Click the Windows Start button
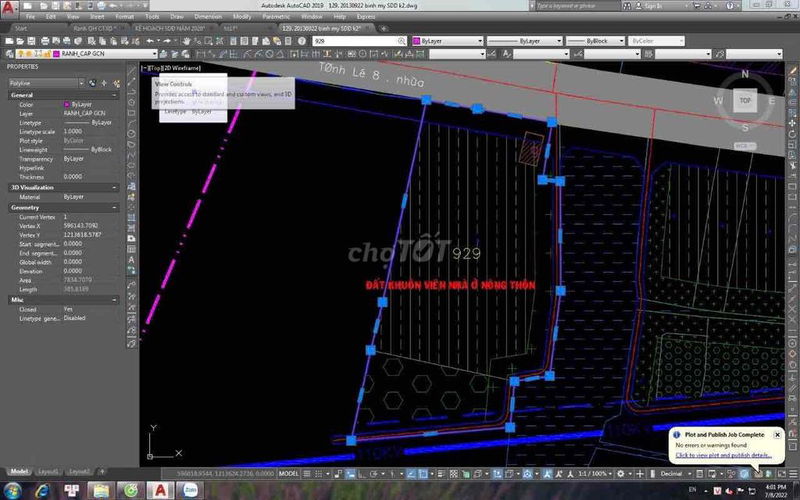The image size is (800, 500). tap(14, 490)
